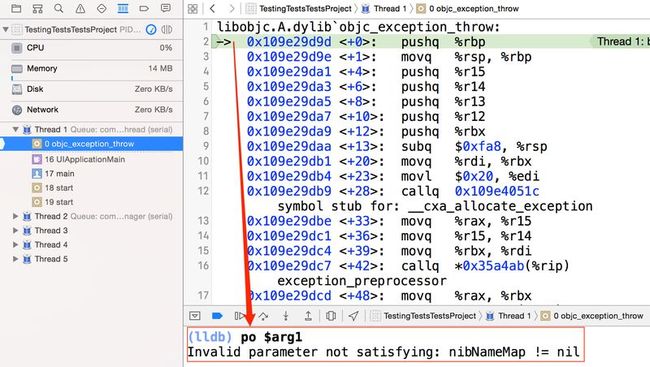The image size is (650, 367).
Task: Open the Report navigator speech icon
Action: click(x=165, y=8)
